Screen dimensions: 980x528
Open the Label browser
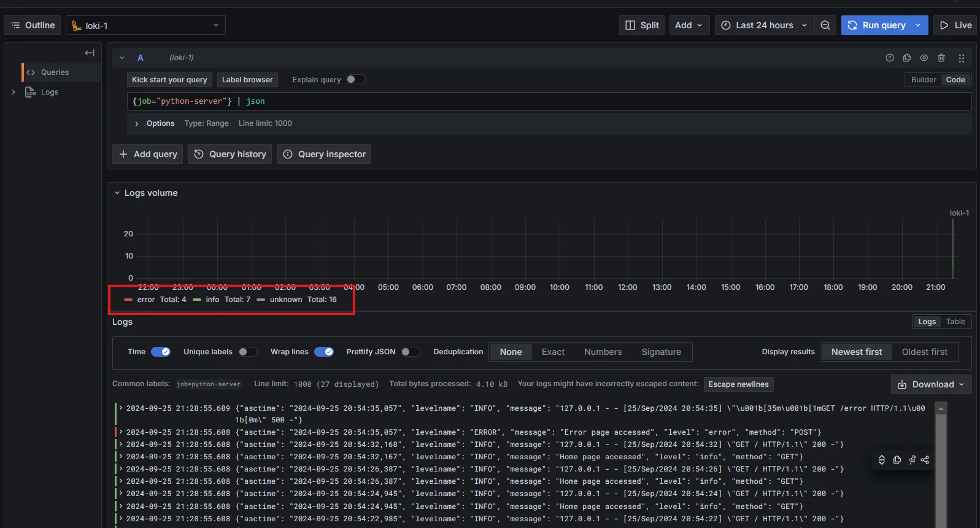pos(247,80)
